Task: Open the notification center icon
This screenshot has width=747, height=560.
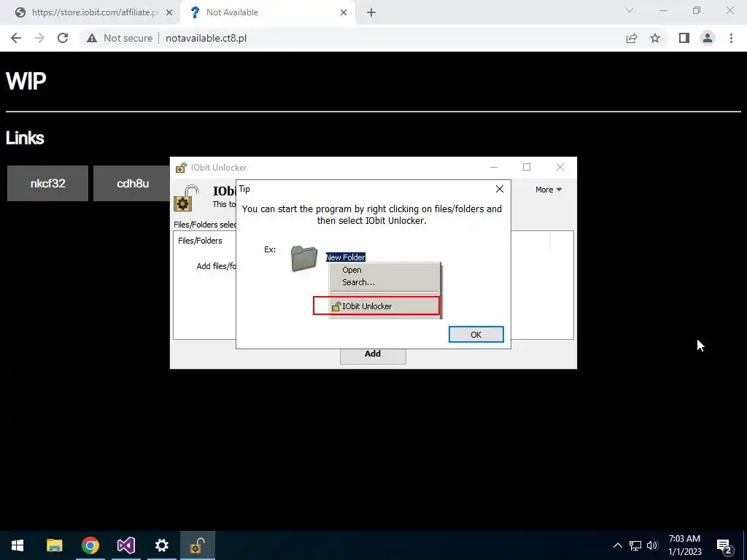Action: click(724, 545)
